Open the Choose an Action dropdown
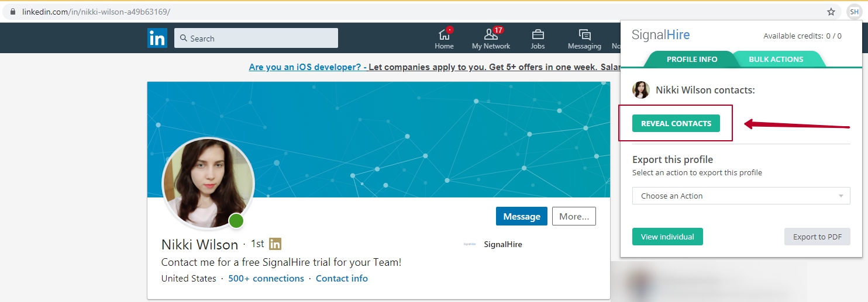The height and width of the screenshot is (302, 868). click(741, 196)
